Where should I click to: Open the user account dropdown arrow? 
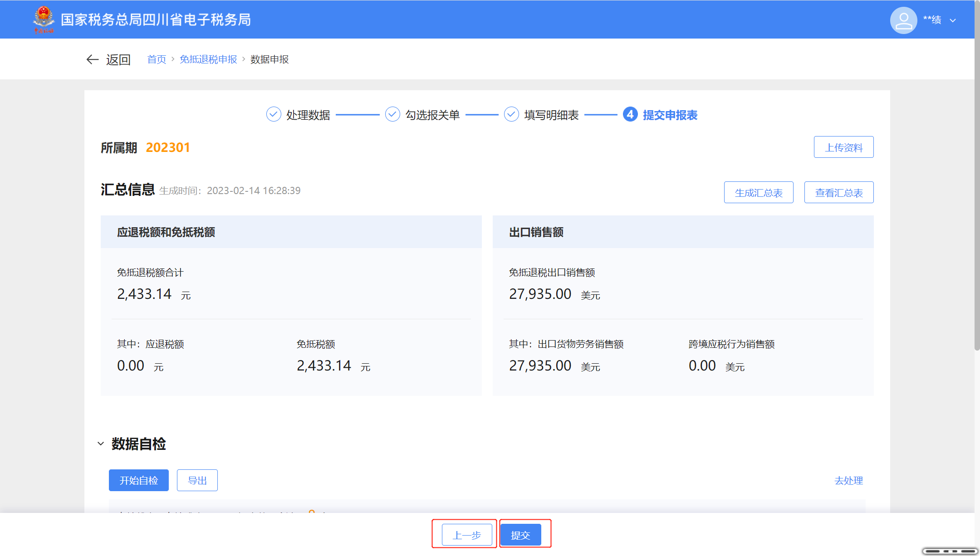(x=953, y=20)
